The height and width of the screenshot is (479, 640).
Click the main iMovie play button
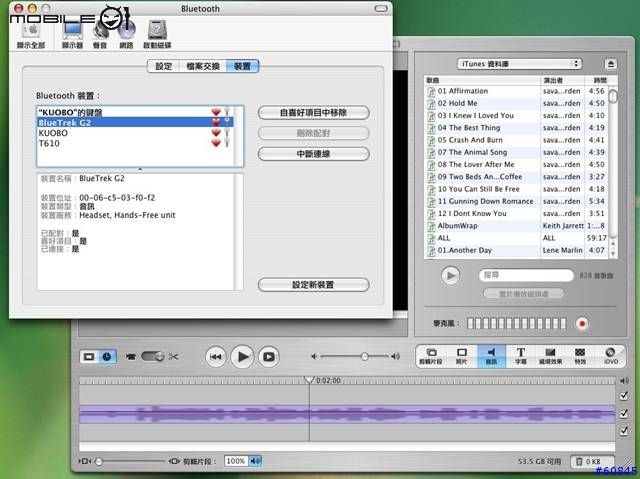(x=242, y=357)
